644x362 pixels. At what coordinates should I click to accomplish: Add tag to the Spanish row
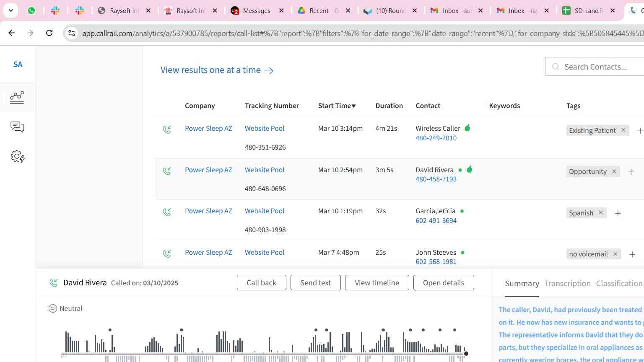[x=618, y=213]
